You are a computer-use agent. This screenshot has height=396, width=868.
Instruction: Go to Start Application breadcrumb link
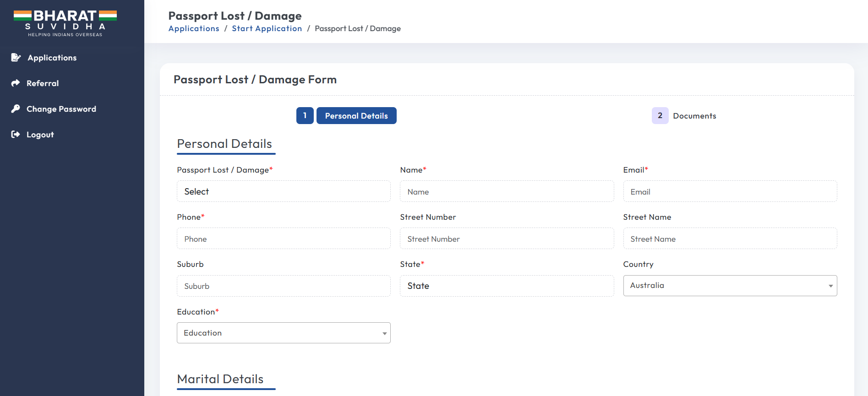coord(267,28)
